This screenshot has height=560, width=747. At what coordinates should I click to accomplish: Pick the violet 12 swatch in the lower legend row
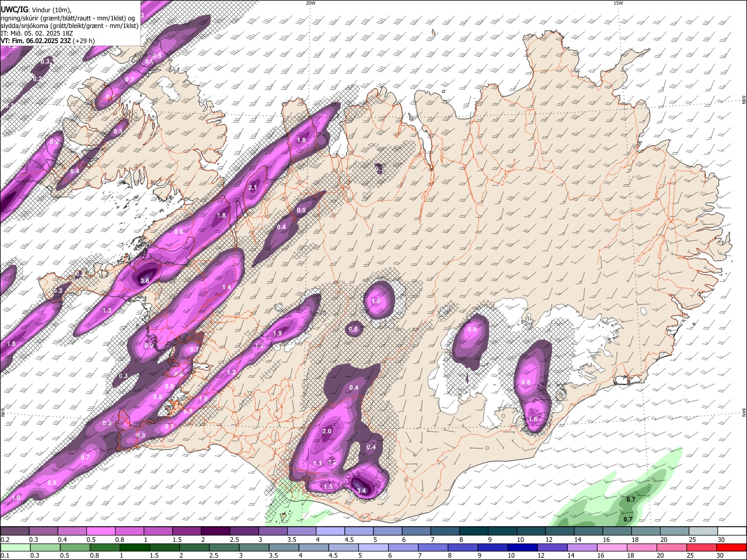[552, 547]
